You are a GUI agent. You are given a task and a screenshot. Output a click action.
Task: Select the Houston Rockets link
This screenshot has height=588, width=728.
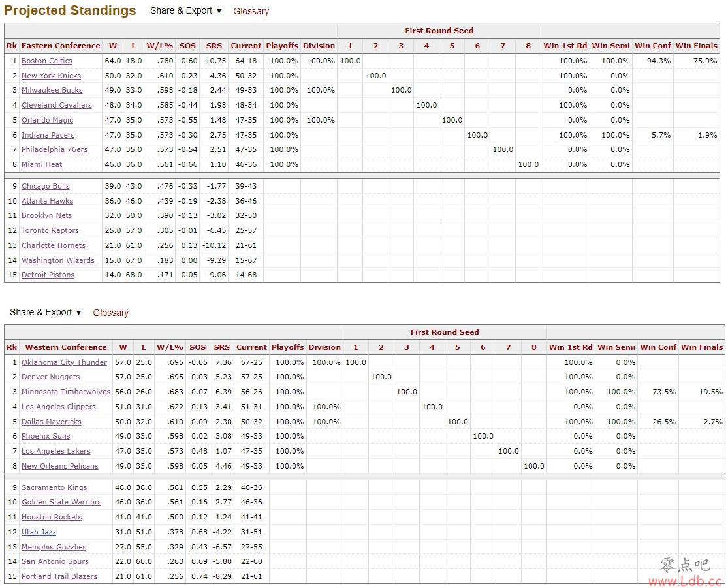tap(52, 517)
